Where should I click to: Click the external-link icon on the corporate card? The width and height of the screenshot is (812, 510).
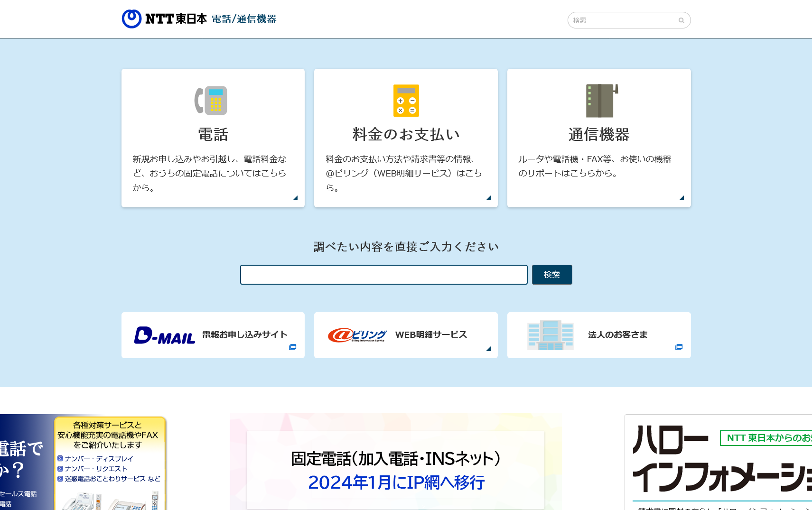679,347
